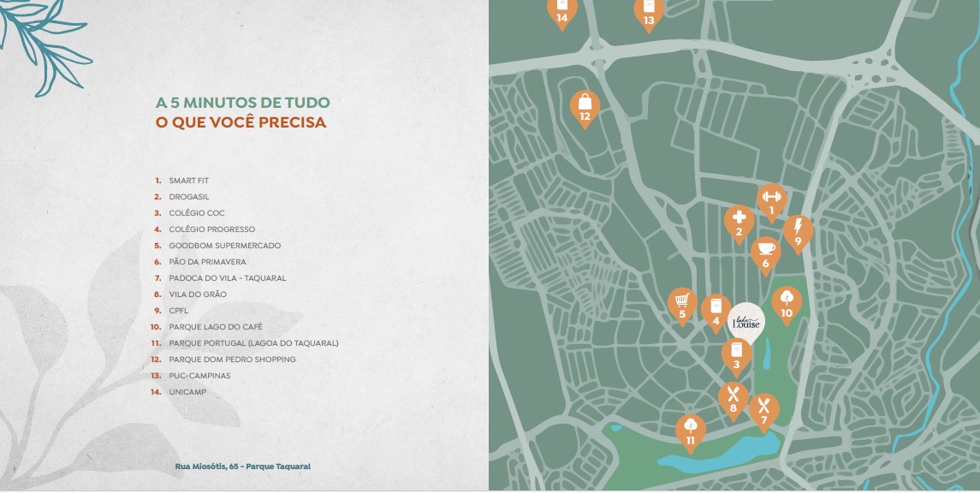
Task: Click PARQUE DOM PEDRO SHOPPING legend text
Action: pyautogui.click(x=232, y=359)
